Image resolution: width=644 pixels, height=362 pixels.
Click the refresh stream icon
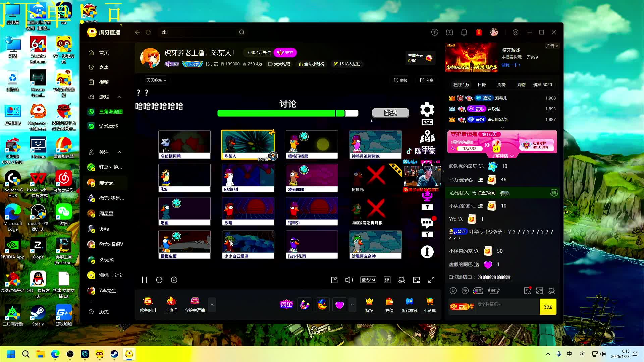click(159, 280)
